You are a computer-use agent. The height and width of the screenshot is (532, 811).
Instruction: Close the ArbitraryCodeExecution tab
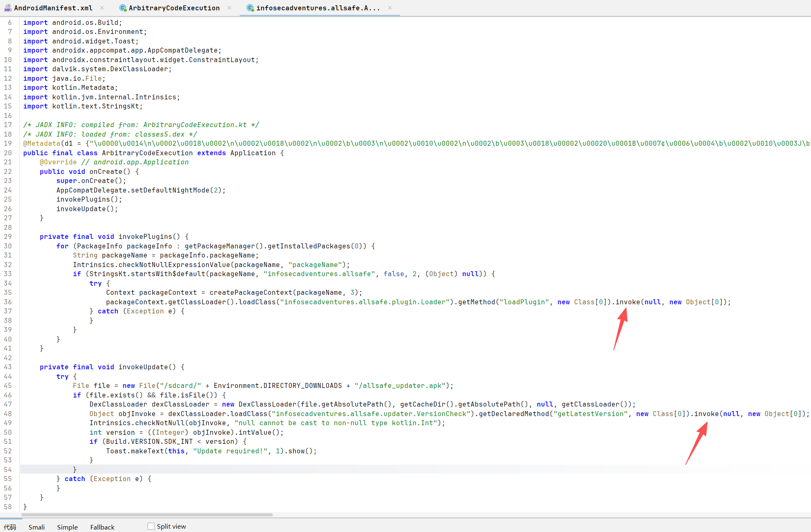tap(229, 8)
